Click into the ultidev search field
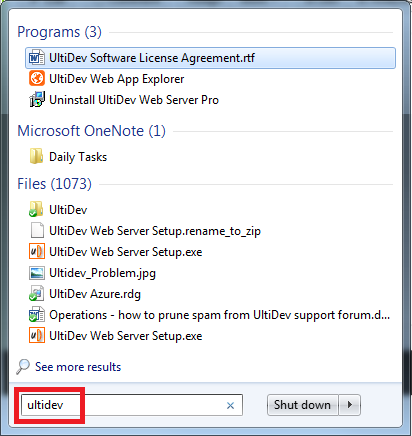 coord(132,405)
